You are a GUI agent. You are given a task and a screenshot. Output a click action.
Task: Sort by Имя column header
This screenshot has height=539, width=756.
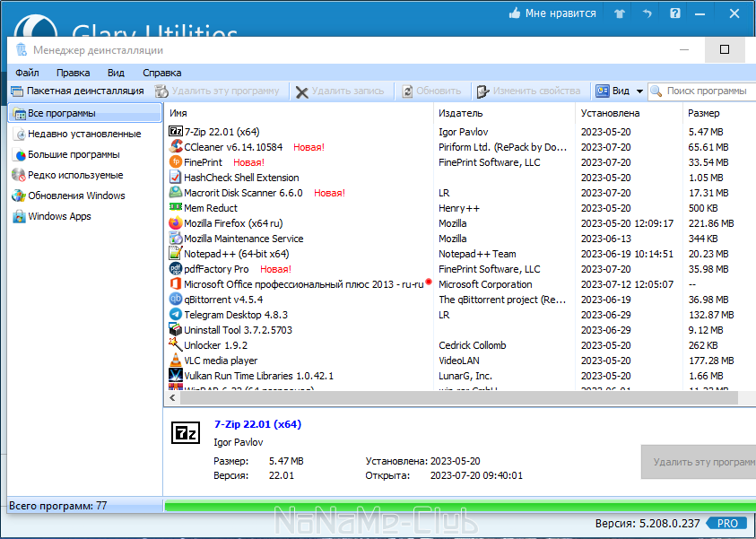coord(299,113)
